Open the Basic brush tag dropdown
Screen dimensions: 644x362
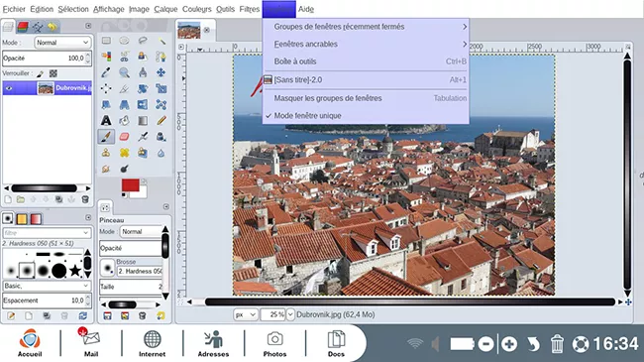[x=47, y=286]
